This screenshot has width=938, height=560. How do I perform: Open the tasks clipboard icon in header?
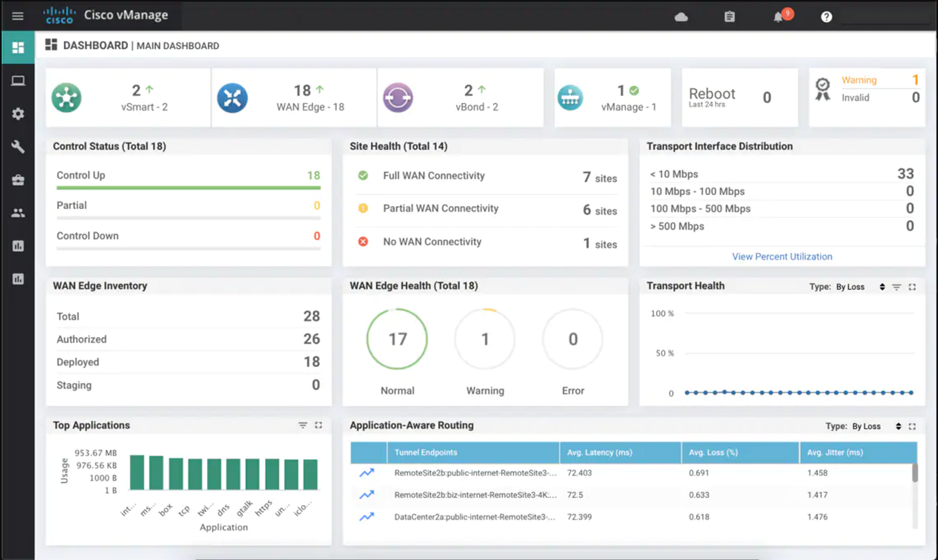pyautogui.click(x=730, y=17)
